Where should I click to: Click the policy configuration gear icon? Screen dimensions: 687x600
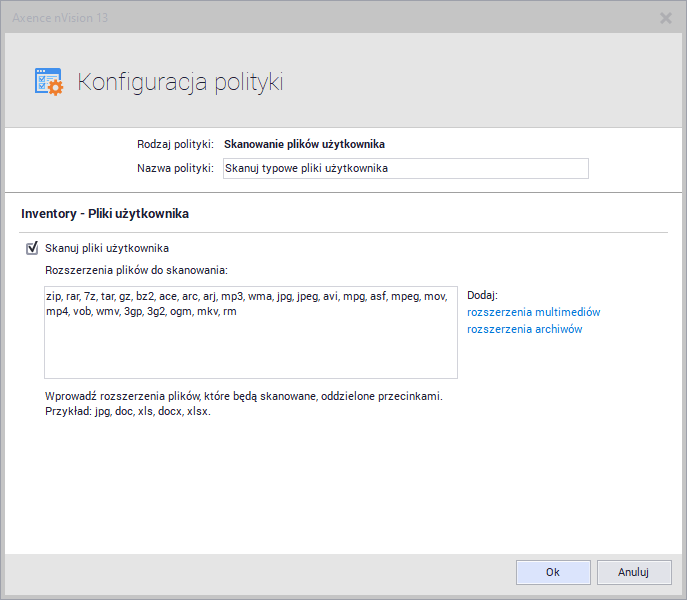pyautogui.click(x=48, y=82)
